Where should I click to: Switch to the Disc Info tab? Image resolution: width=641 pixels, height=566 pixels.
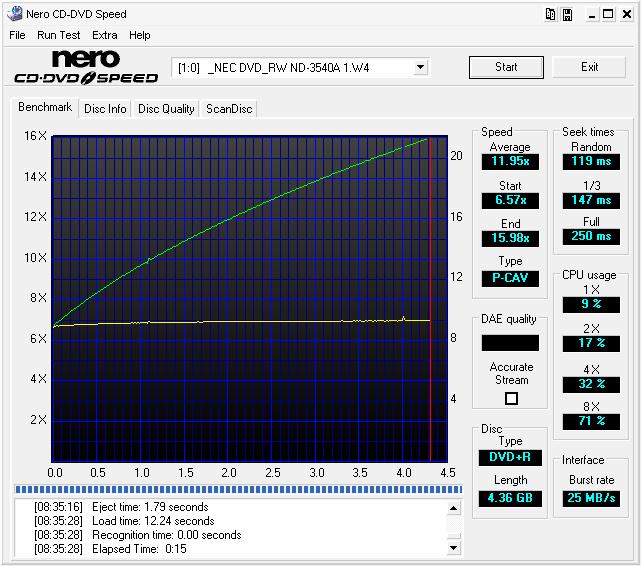click(105, 109)
